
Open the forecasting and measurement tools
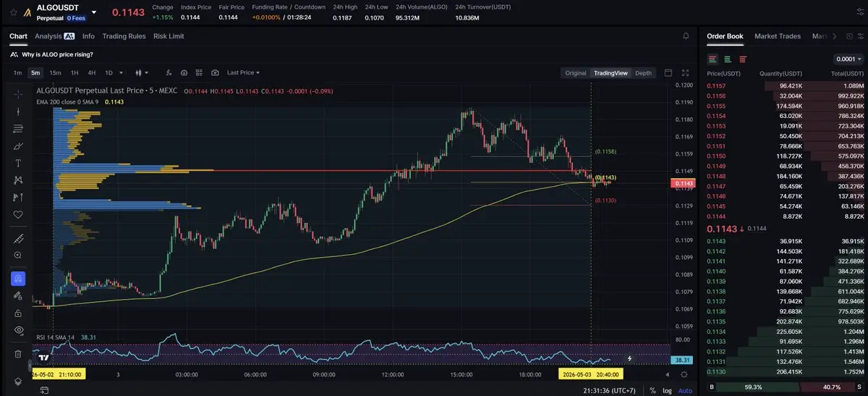pos(18,198)
